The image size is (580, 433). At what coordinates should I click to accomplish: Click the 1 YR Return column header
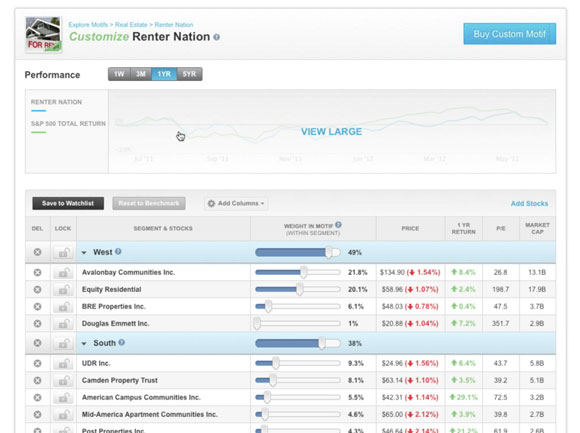click(x=463, y=229)
